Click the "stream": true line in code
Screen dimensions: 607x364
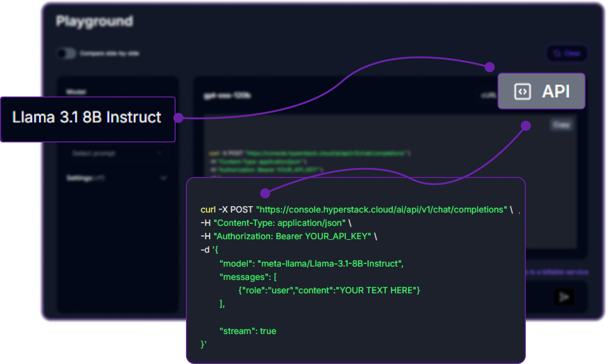tap(248, 331)
